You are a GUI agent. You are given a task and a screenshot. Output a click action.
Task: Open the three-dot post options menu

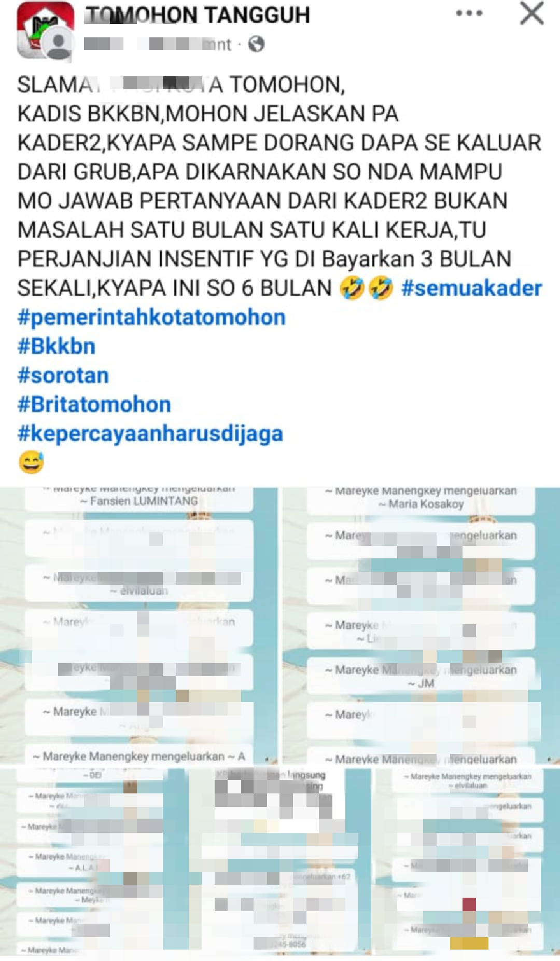[x=469, y=13]
